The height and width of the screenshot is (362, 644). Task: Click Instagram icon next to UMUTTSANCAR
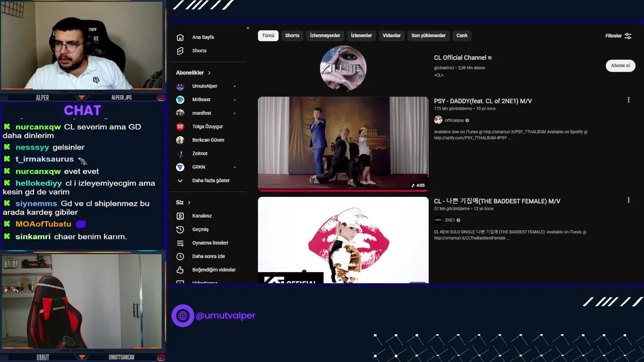pyautogui.click(x=161, y=357)
